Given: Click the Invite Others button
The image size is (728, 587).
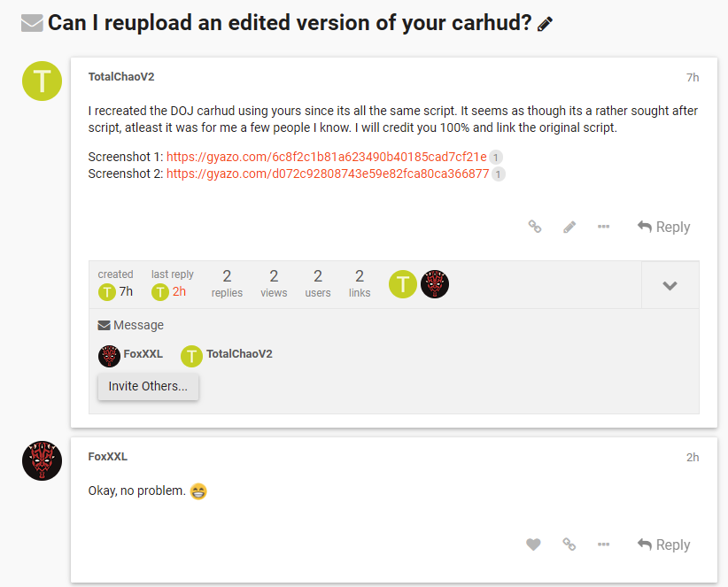Looking at the screenshot, I should [148, 386].
